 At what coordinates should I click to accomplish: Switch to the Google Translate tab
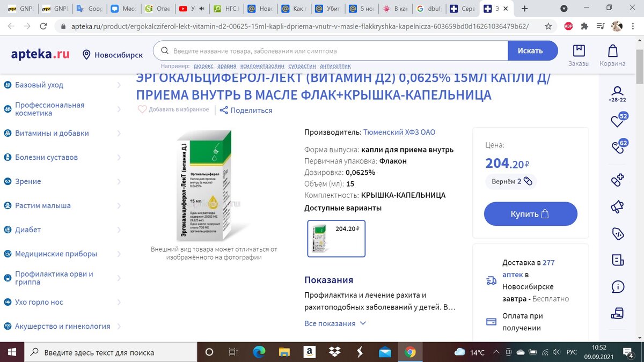pyautogui.click(x=89, y=9)
